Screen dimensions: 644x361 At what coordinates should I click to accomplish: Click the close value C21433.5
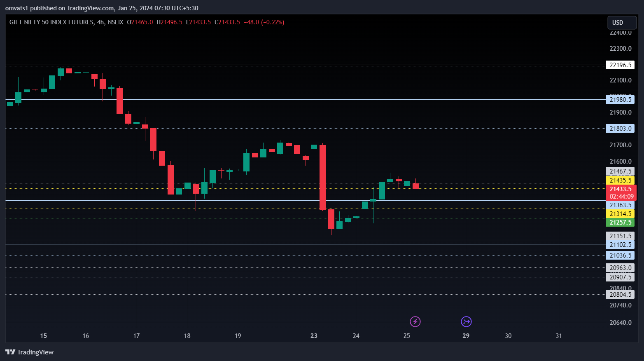click(227, 22)
